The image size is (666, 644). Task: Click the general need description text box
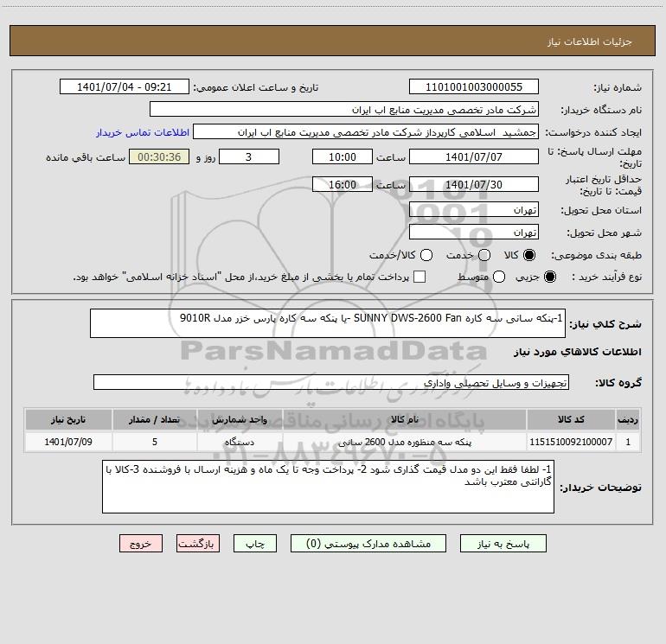tap(328, 323)
